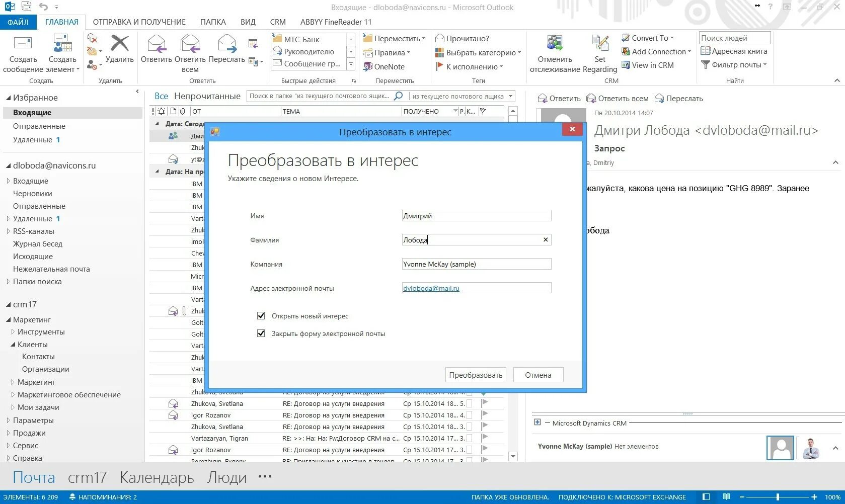Open OneNote from the ribbon

tap(384, 66)
